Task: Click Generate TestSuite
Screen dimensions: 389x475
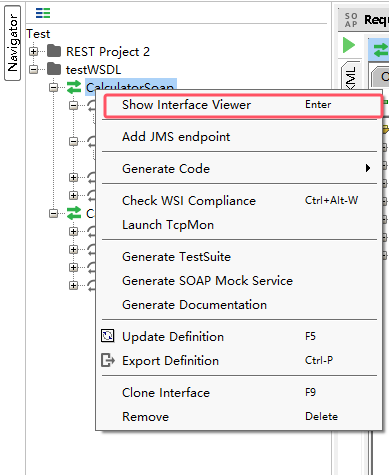Action: tap(239, 257)
